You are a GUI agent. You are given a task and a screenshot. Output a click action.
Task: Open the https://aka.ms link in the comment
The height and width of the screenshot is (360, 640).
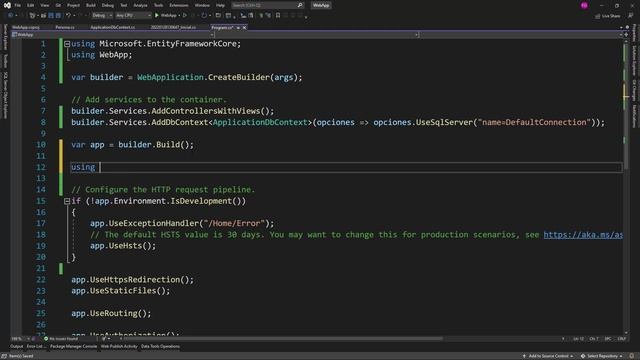point(583,235)
